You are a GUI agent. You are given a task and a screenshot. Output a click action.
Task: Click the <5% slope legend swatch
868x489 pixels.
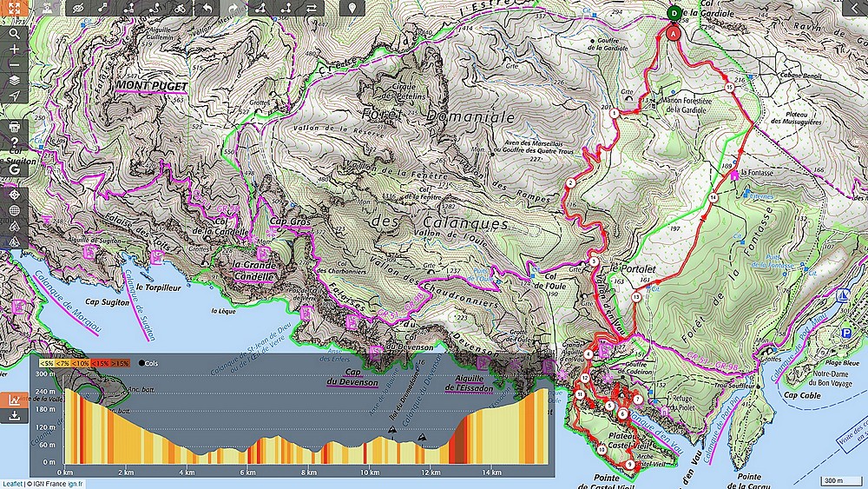[x=47, y=363]
